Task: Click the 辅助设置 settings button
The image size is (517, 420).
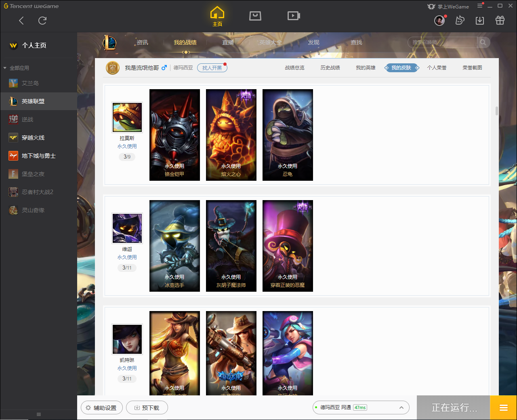Action: [101, 408]
